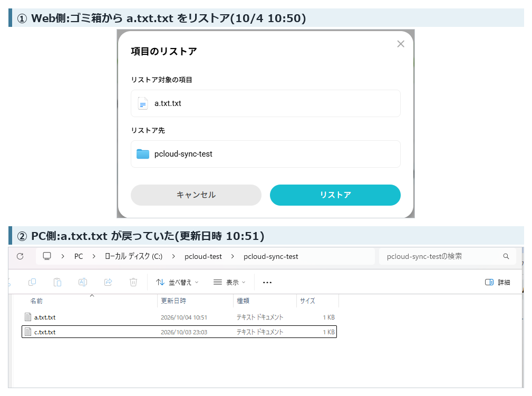Select the pcloud-sync-test restore destination
The image size is (532, 396).
pos(266,154)
